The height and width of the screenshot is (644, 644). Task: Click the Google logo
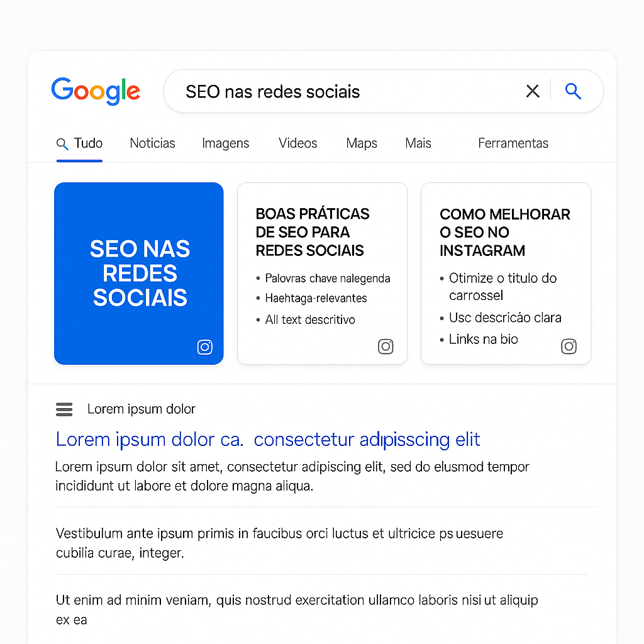coord(96,91)
